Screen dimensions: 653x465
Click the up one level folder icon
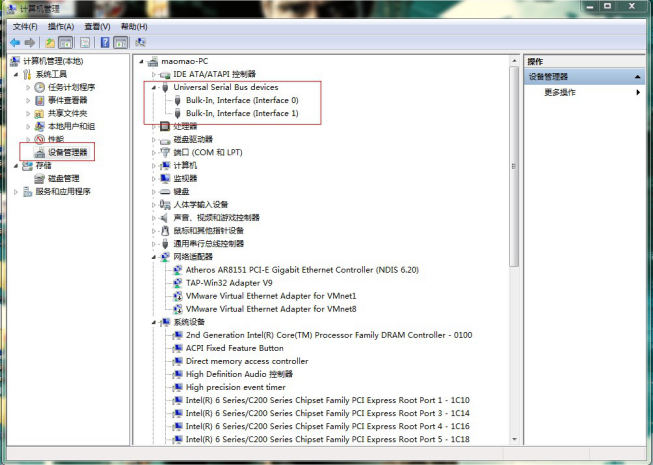(x=49, y=43)
